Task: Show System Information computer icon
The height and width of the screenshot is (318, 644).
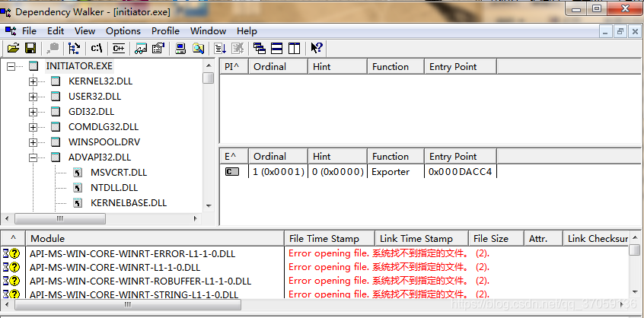Action: click(180, 48)
